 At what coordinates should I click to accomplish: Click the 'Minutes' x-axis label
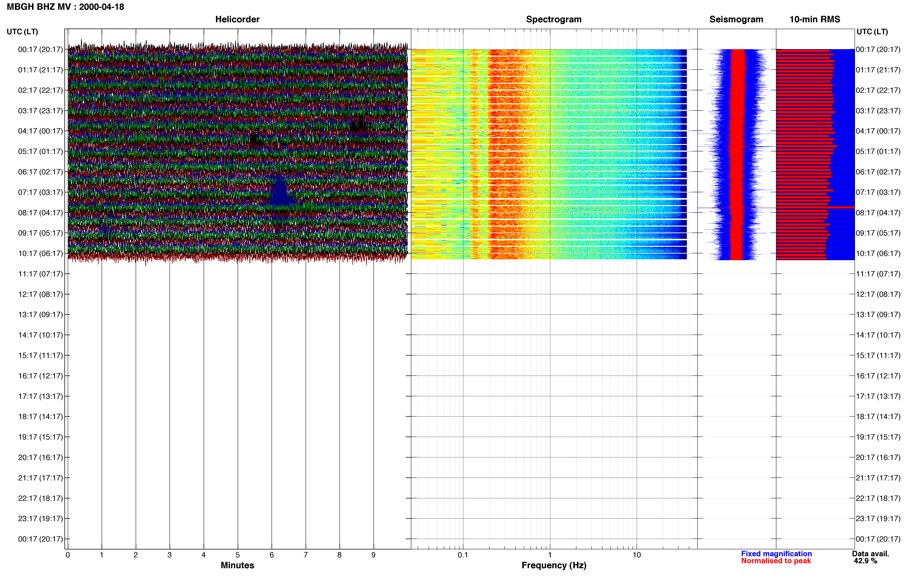pyautogui.click(x=237, y=565)
